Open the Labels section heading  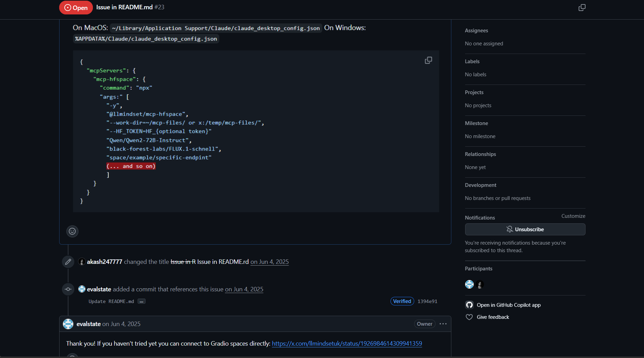point(472,61)
